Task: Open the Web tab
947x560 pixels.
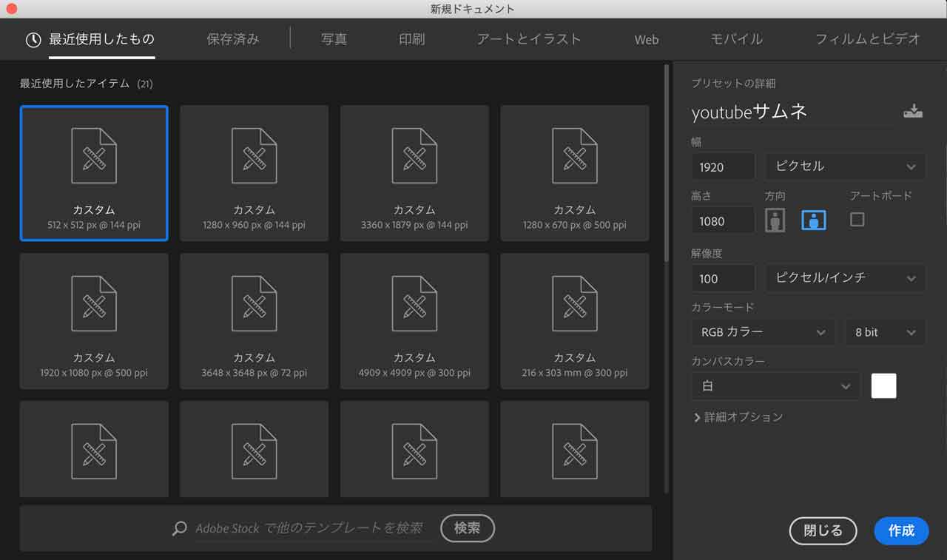Action: tap(646, 40)
